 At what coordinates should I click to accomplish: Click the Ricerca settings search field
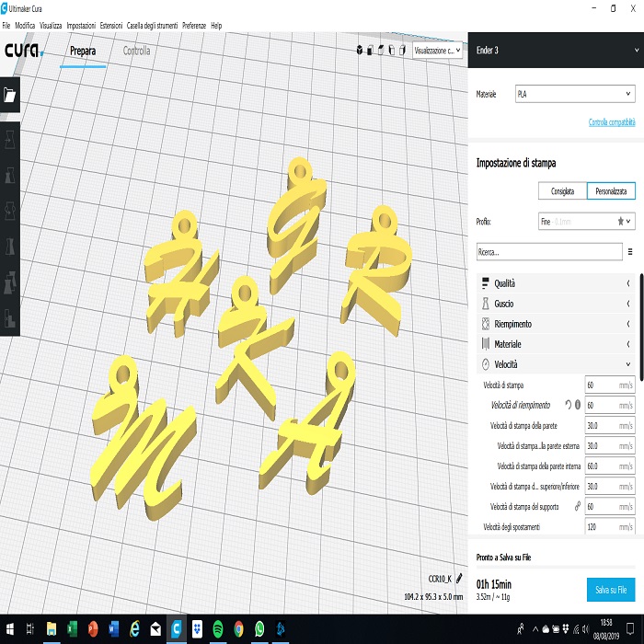(x=549, y=252)
